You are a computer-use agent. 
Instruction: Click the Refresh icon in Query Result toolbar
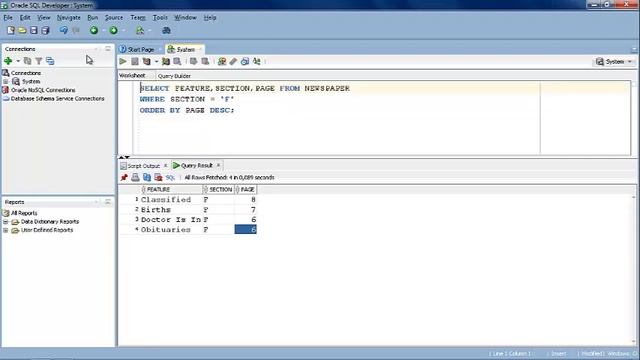coord(147,177)
